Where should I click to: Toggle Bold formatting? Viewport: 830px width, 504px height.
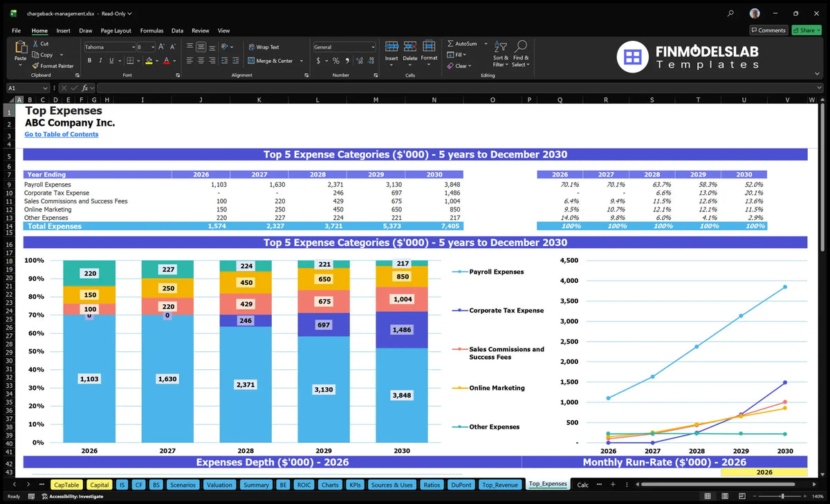[90, 61]
